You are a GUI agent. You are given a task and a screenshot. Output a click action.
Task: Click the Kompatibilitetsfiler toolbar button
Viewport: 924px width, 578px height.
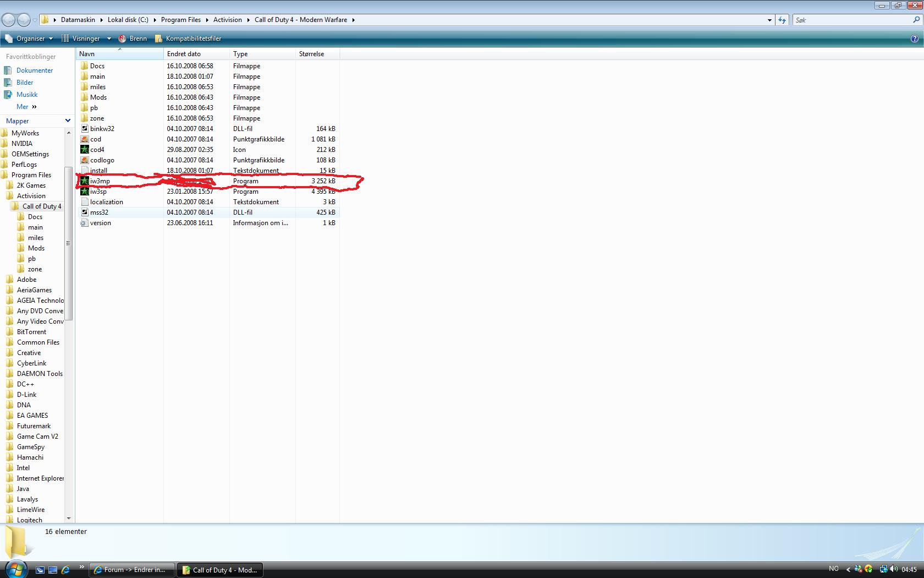(x=188, y=39)
